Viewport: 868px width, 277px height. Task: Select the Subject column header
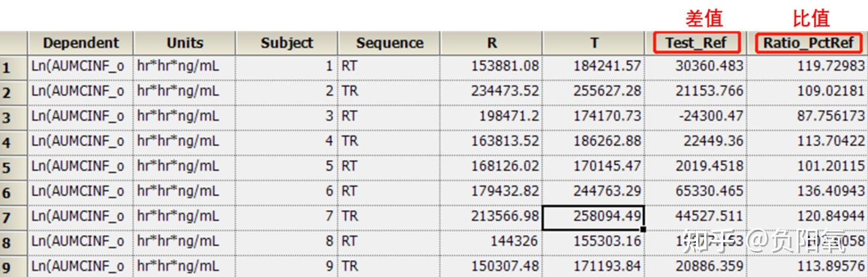pyautogui.click(x=287, y=43)
